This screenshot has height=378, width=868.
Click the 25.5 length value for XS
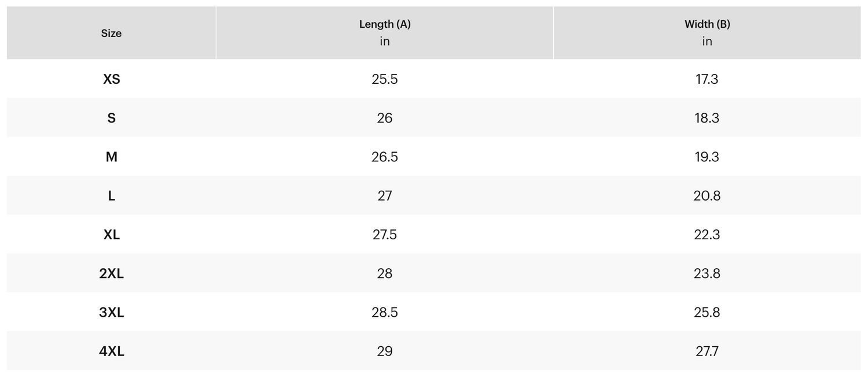tap(385, 79)
